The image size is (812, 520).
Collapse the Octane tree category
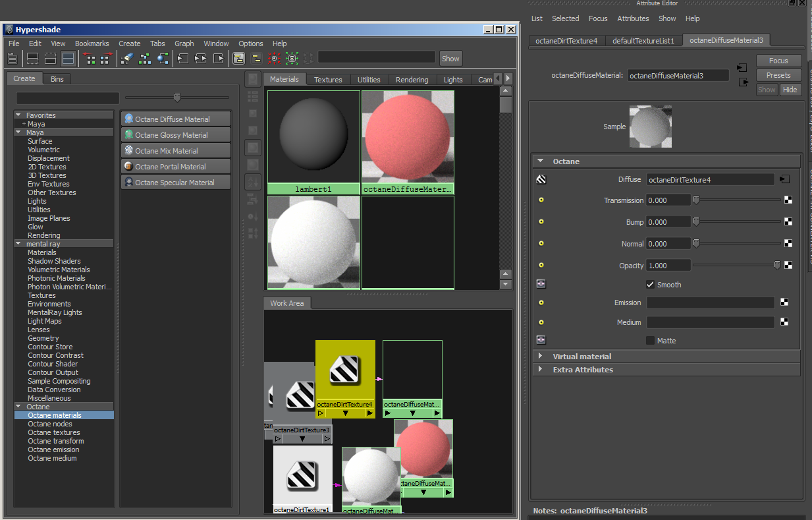(x=19, y=407)
